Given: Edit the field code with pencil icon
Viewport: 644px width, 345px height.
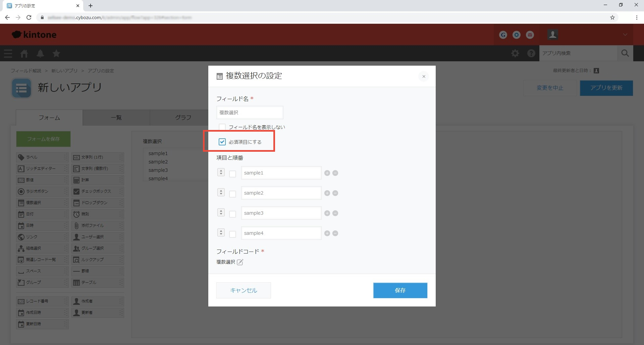Looking at the screenshot, I should pos(240,262).
